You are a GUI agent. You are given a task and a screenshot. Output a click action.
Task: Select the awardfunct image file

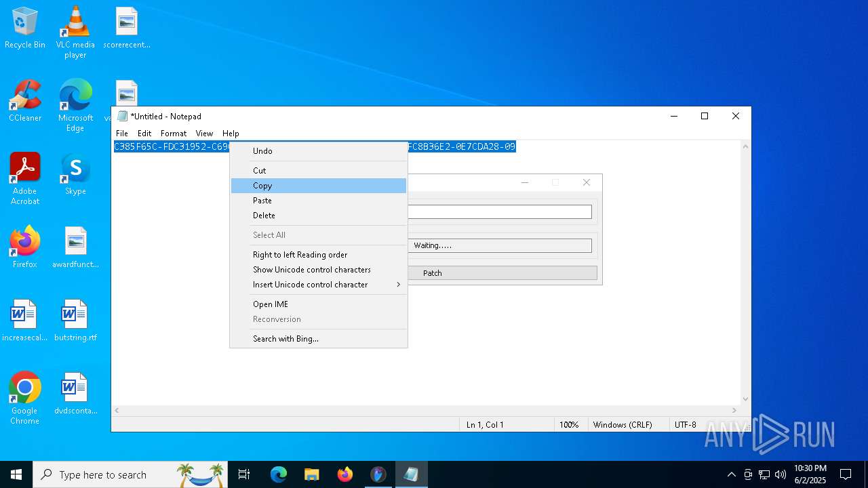pos(75,247)
